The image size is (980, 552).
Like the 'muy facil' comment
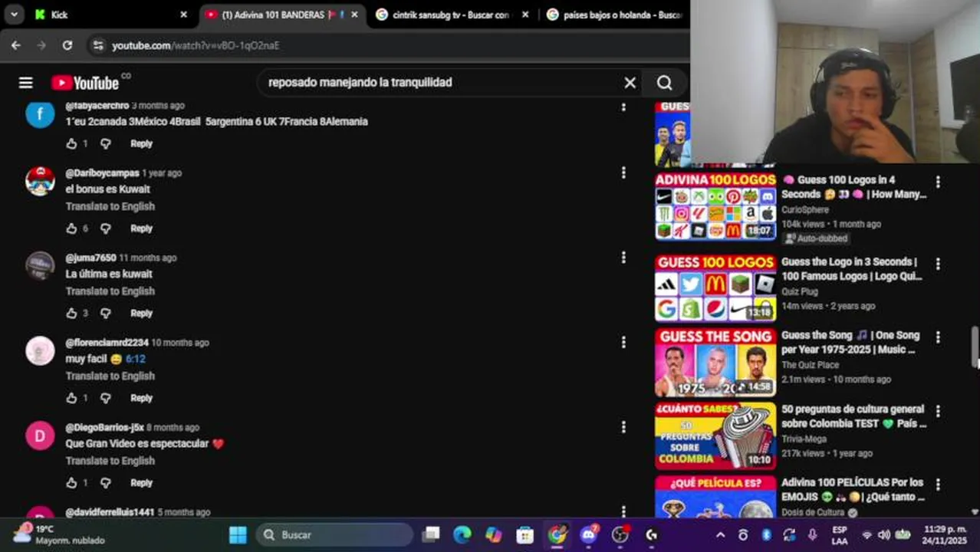(71, 398)
